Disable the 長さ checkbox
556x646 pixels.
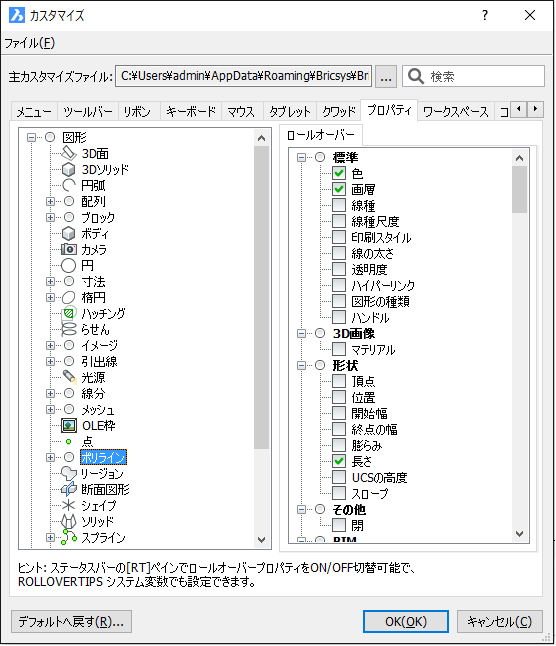pyautogui.click(x=339, y=461)
